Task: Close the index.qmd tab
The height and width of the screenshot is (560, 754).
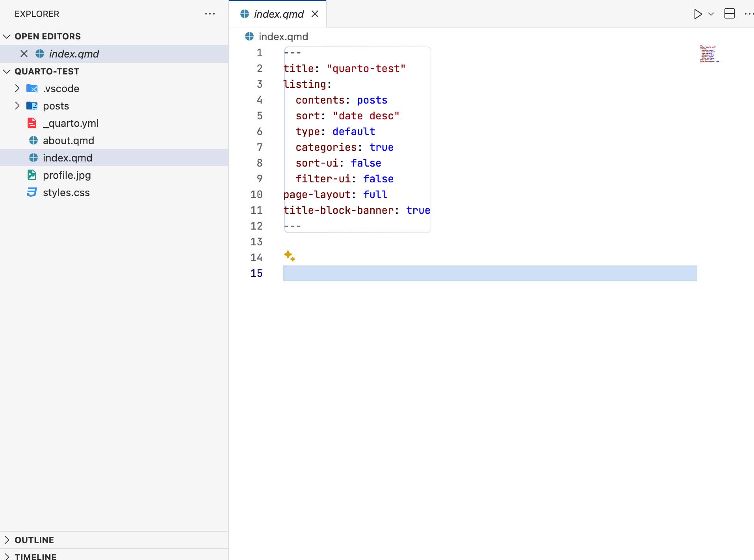Action: click(x=315, y=14)
